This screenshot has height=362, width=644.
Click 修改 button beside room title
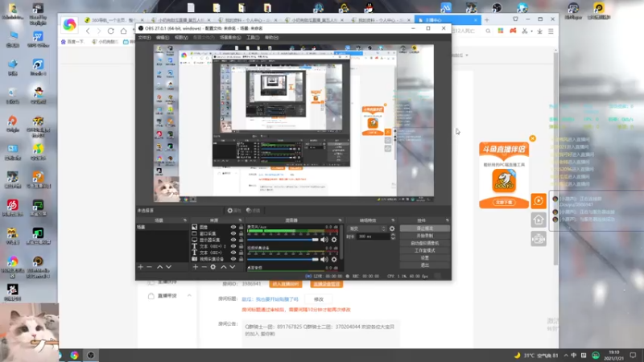tap(319, 299)
